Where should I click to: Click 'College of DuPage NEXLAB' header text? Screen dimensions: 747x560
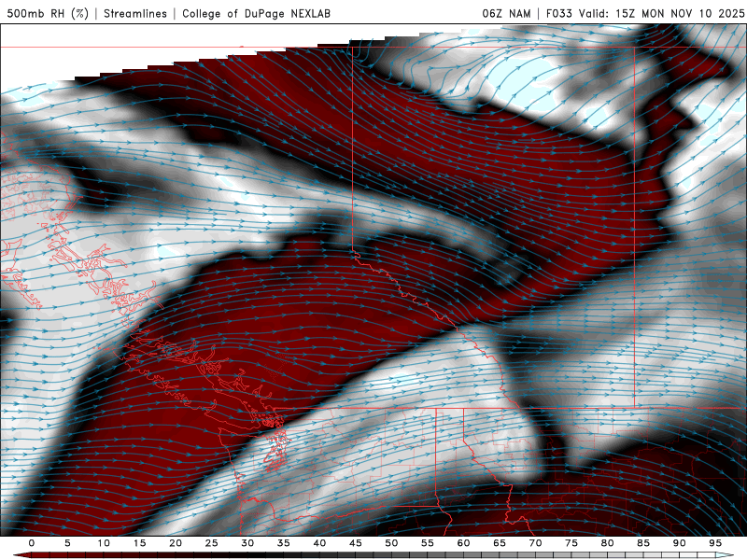256,13
